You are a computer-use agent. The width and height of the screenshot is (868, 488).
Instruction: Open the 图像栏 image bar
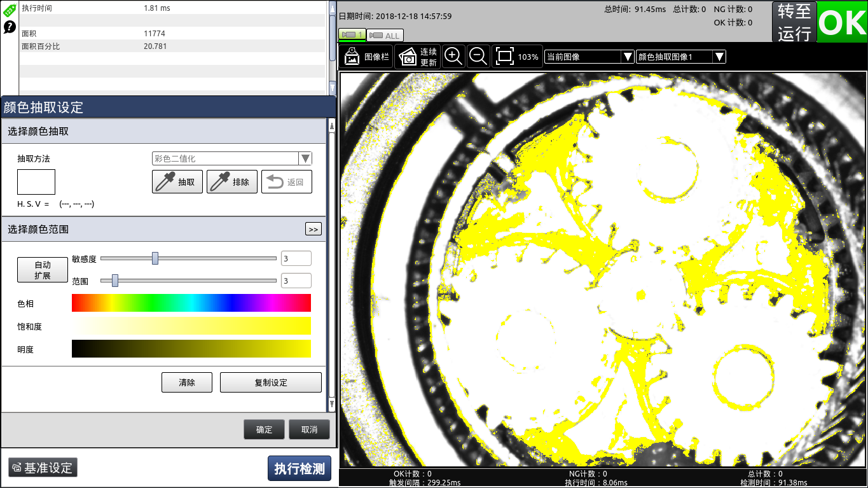tap(366, 57)
